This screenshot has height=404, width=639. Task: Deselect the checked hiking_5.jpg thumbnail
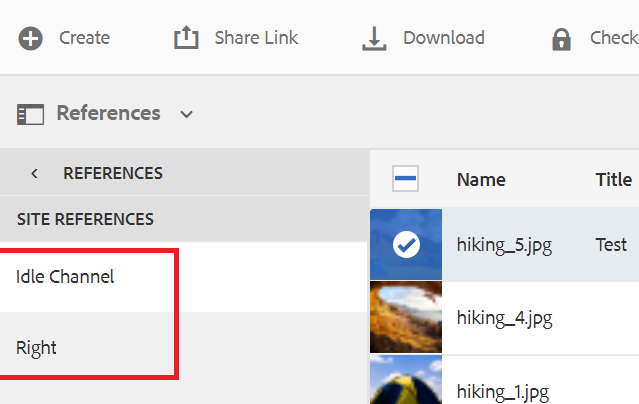point(406,244)
